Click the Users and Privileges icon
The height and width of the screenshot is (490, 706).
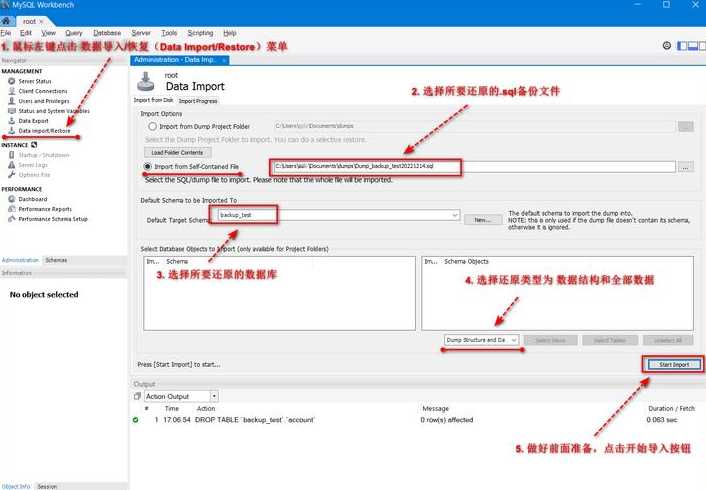tap(12, 101)
